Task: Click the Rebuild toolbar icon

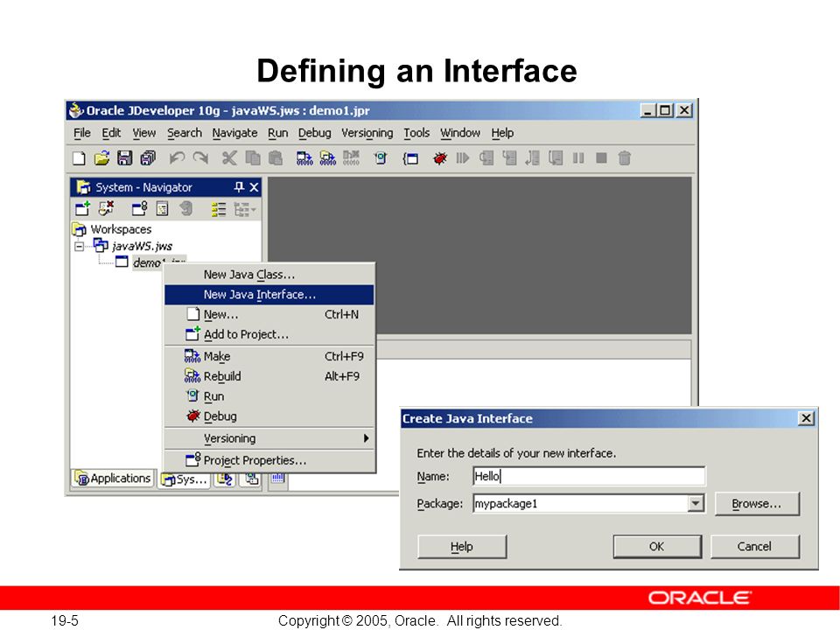Action: coord(327,158)
